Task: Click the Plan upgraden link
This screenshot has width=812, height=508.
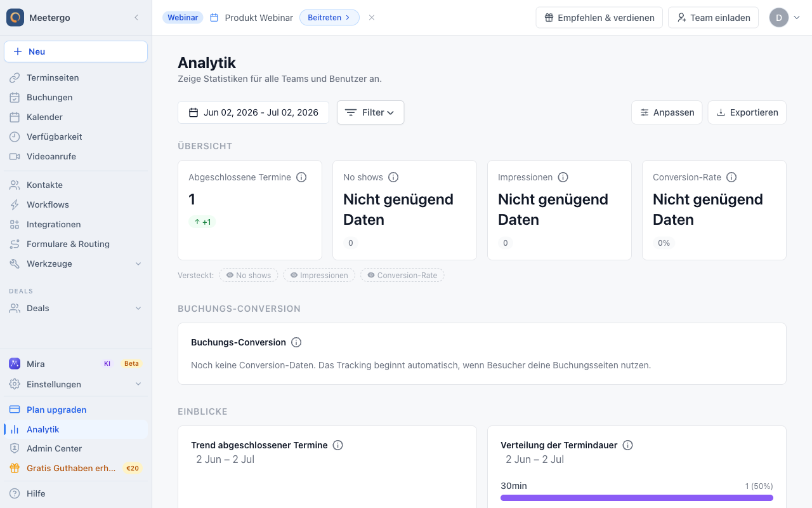Action: click(x=76, y=410)
